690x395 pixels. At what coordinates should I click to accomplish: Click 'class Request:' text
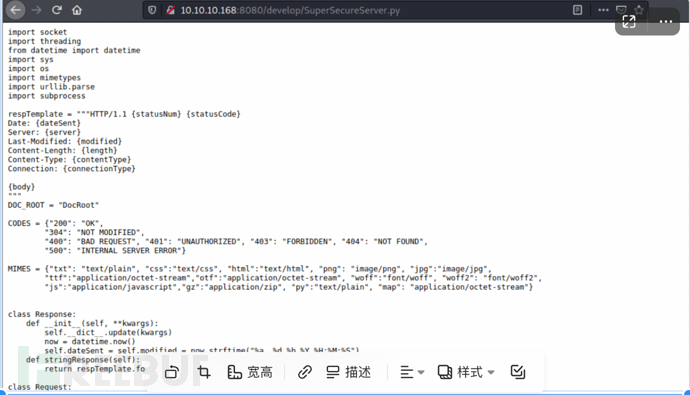(x=39, y=387)
